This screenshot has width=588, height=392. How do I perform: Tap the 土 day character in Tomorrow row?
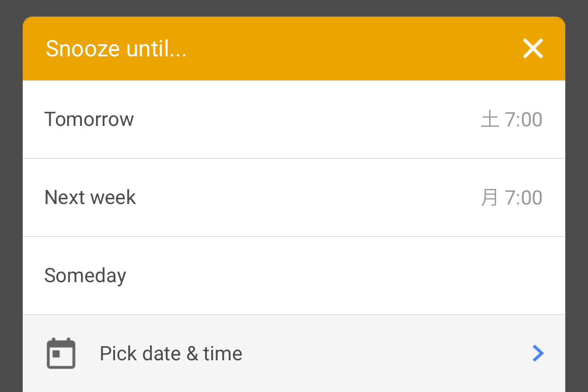pyautogui.click(x=490, y=119)
